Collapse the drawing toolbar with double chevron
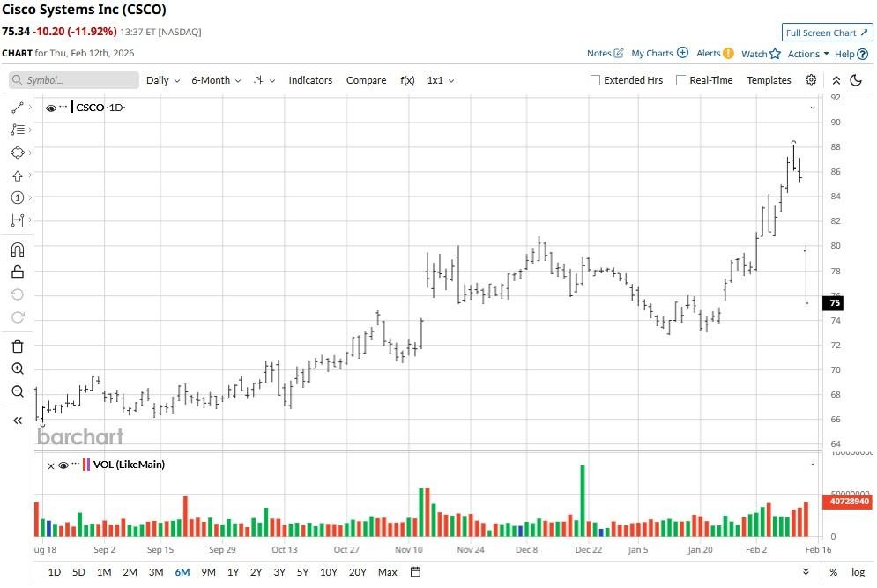The image size is (877, 588). click(x=18, y=421)
